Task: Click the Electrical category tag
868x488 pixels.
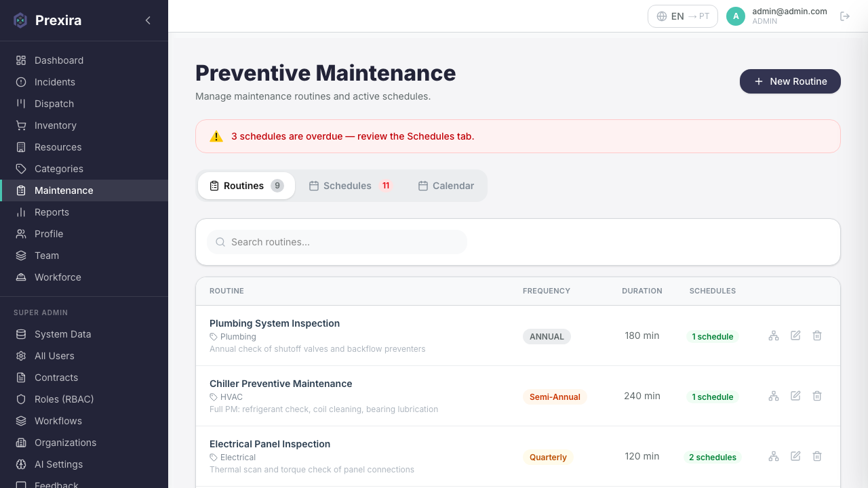Action: pyautogui.click(x=233, y=457)
